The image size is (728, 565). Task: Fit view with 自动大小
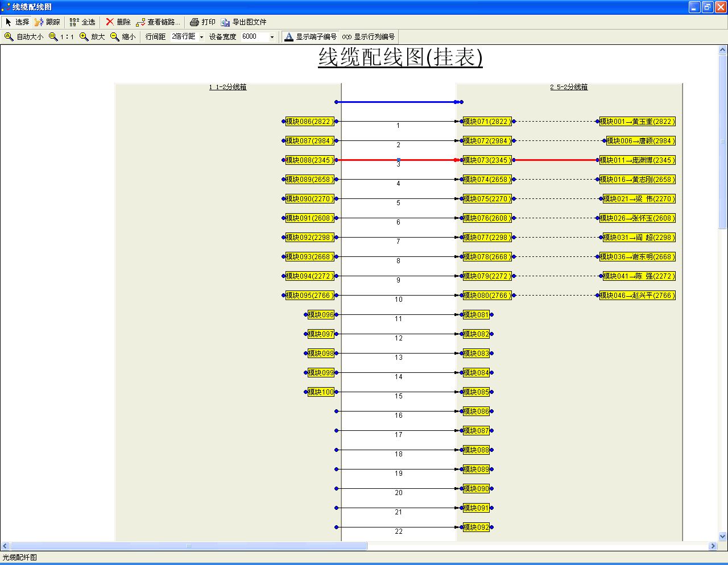(x=24, y=37)
